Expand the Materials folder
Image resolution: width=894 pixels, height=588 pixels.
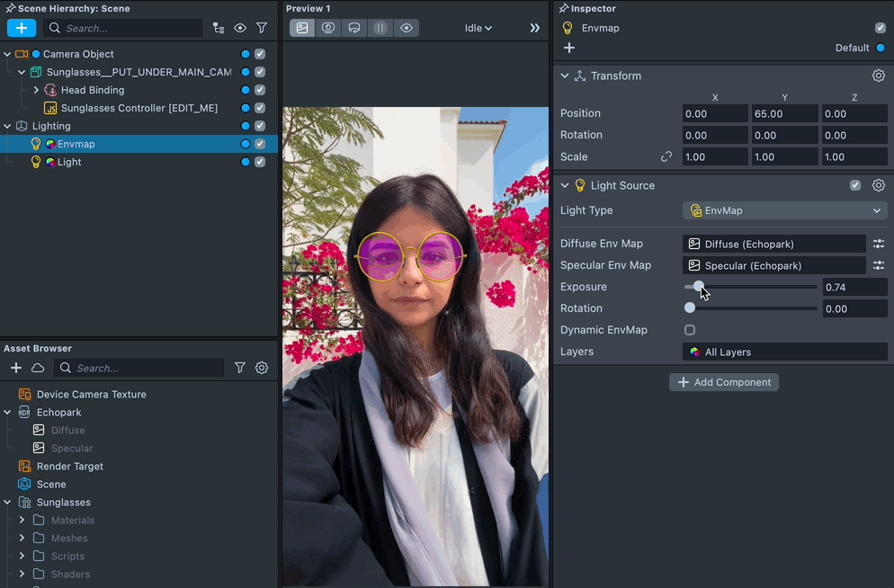point(22,520)
